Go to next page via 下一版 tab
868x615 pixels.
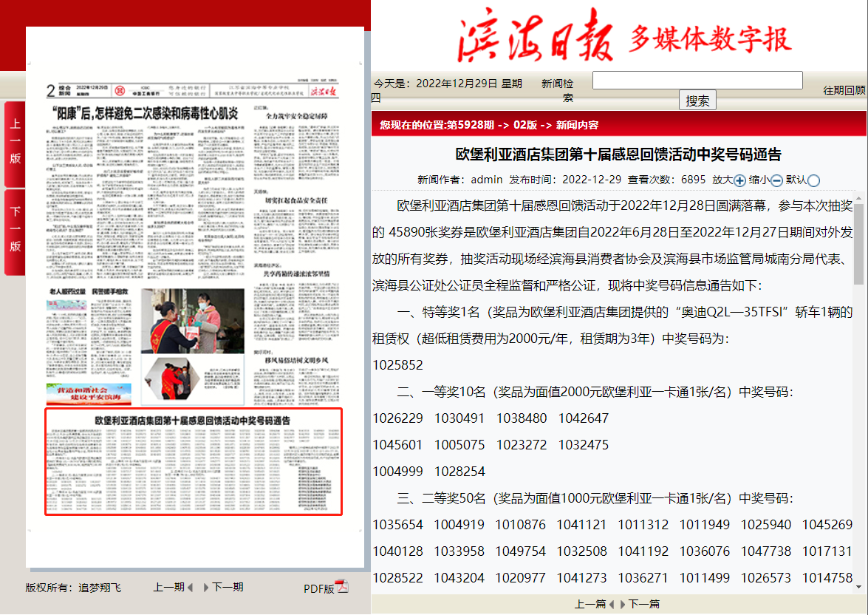[x=15, y=230]
